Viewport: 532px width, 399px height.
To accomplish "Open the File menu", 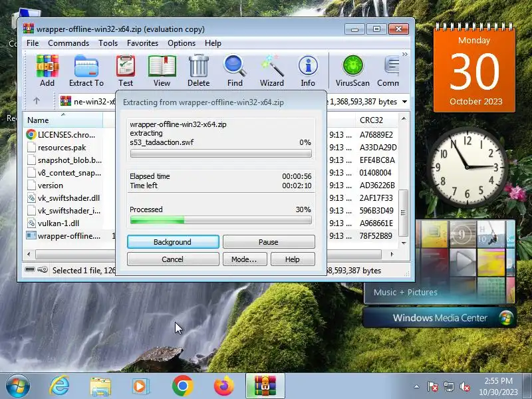I will [33, 43].
